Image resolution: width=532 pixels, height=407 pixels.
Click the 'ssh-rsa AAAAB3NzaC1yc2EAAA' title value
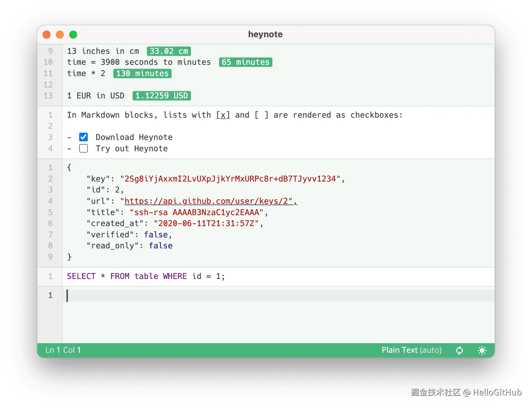point(197,212)
